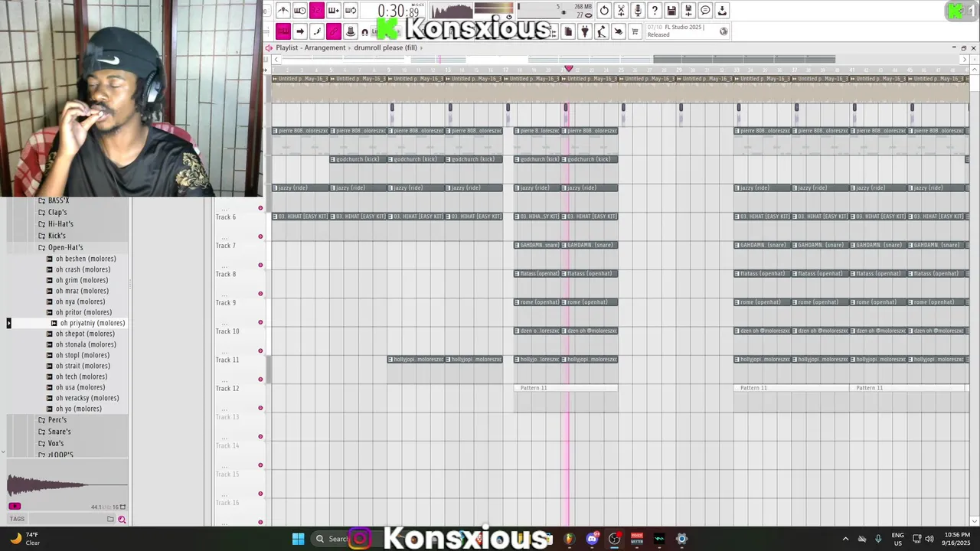This screenshot has height=551, width=980.
Task: Open the undo history icon
Action: click(604, 11)
